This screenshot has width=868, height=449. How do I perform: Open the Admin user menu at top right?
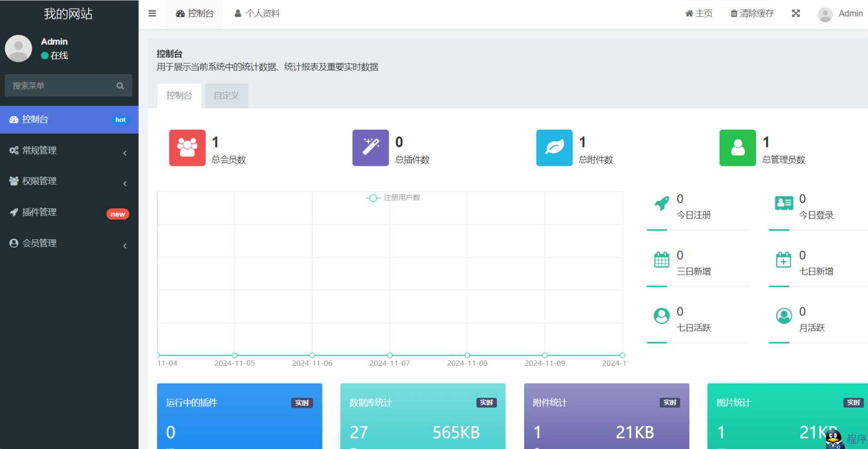(x=840, y=14)
